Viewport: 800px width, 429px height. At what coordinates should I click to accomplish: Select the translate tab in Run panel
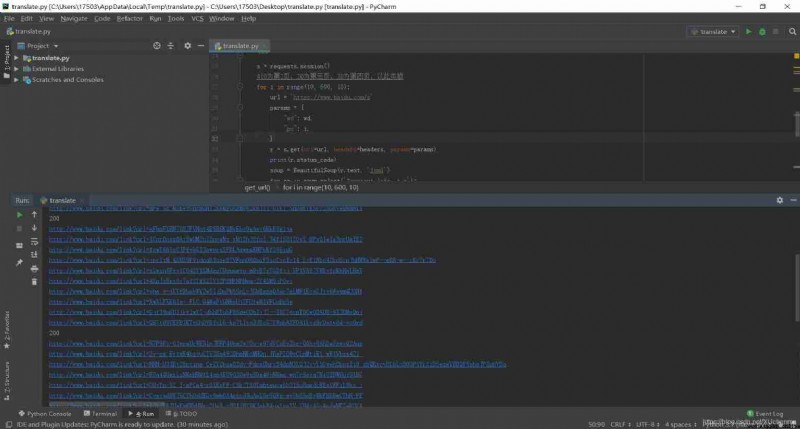tap(62, 200)
